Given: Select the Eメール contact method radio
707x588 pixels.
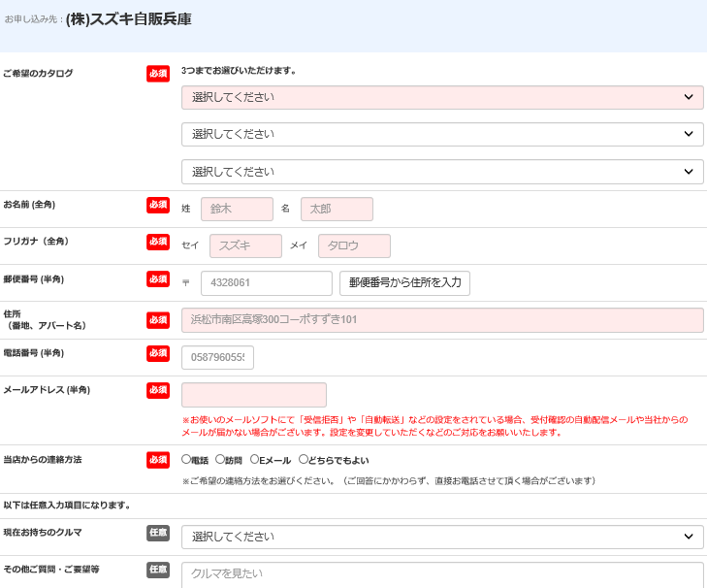Looking at the screenshot, I should click(254, 459).
